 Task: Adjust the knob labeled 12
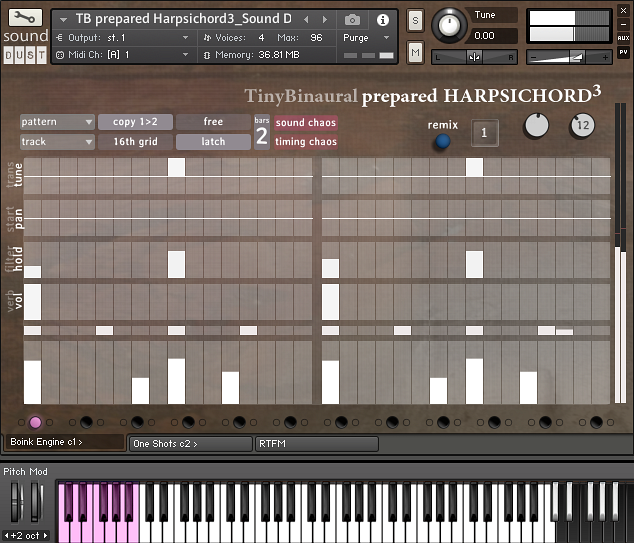point(582,125)
